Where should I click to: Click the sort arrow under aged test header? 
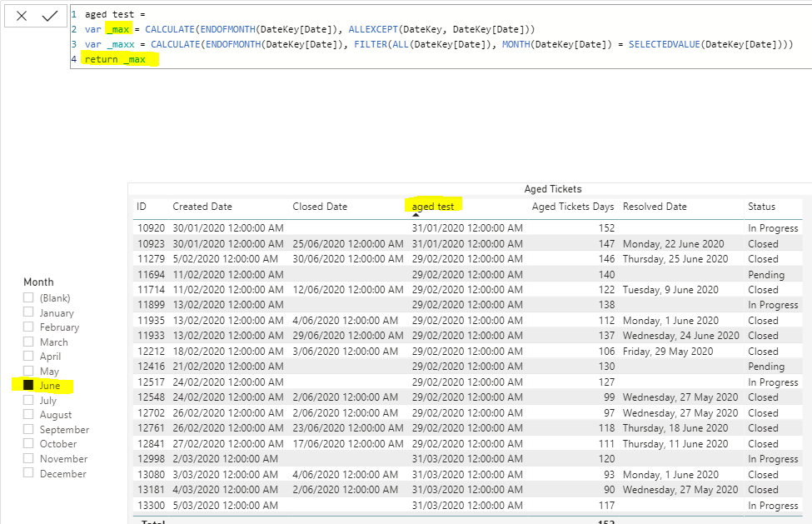point(416,215)
